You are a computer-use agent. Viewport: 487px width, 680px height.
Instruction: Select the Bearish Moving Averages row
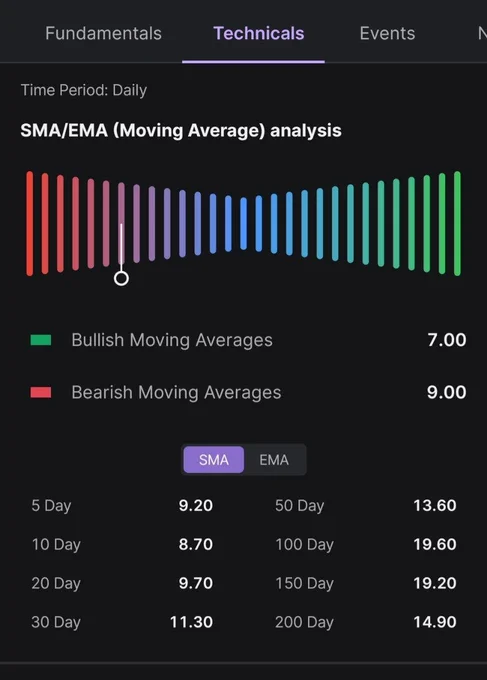point(248,392)
